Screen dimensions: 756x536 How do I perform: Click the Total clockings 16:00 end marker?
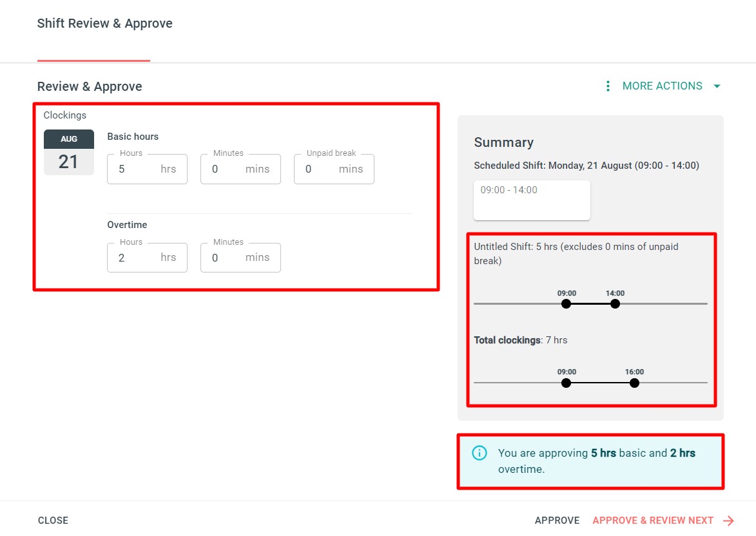click(x=634, y=383)
